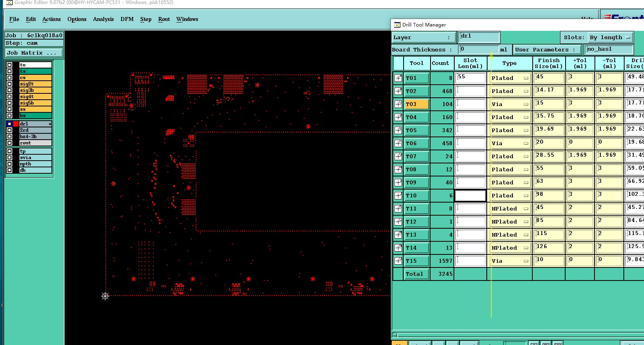Select the T10 tool button
644x345 pixels.
pyautogui.click(x=417, y=195)
